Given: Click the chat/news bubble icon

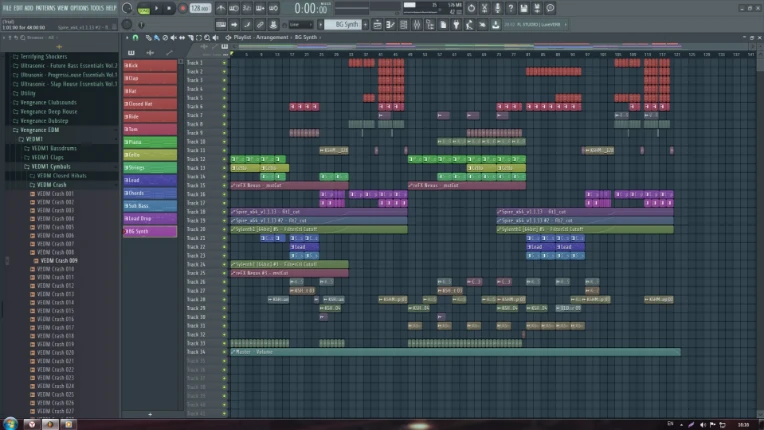Looking at the screenshot, I should tap(551, 8).
